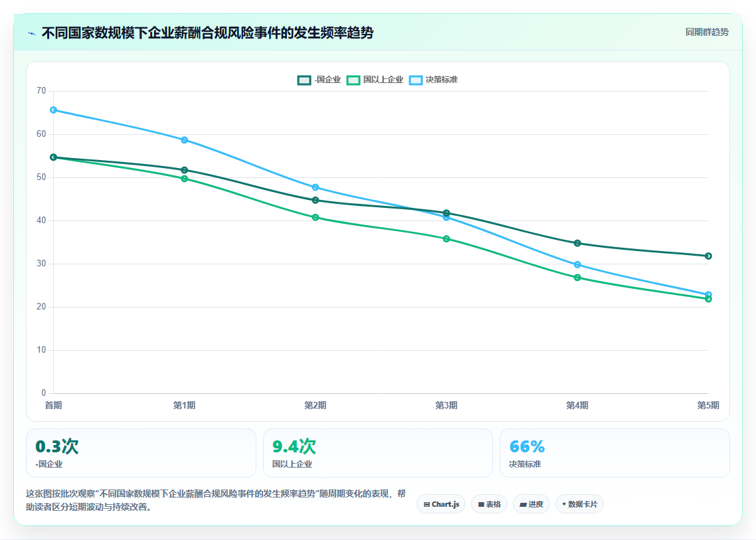Click the 66% metric card
Screen dimensions: 756x540
pos(614,453)
